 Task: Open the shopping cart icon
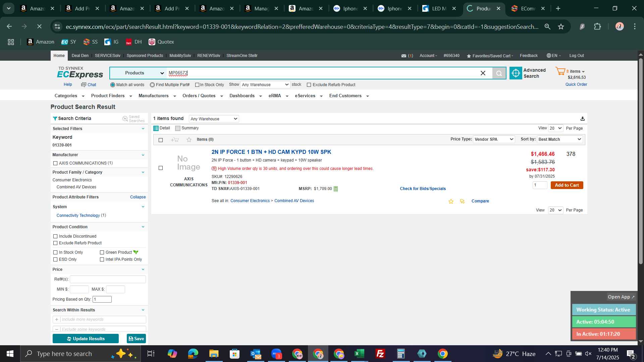(560, 71)
